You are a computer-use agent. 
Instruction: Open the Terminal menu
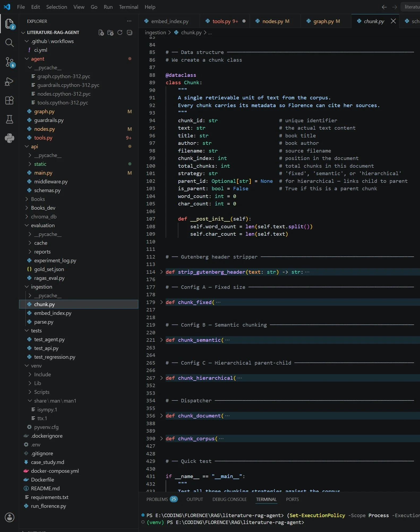tap(128, 7)
